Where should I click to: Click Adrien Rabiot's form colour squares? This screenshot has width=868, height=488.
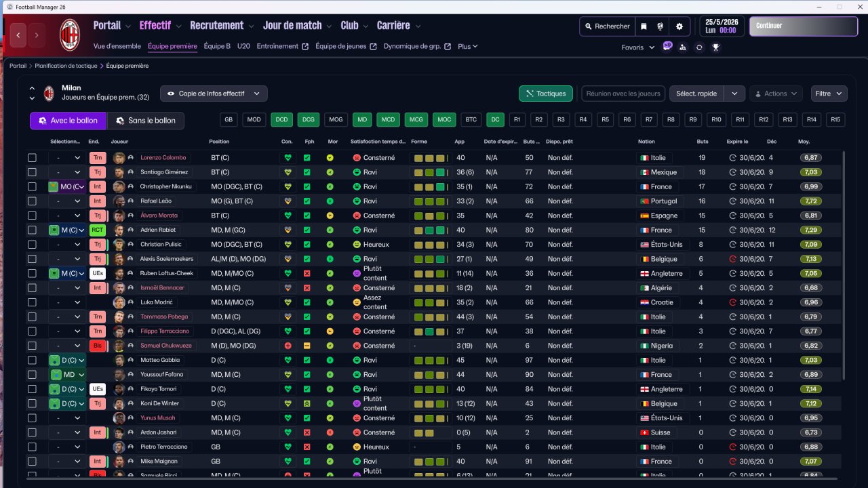(431, 230)
